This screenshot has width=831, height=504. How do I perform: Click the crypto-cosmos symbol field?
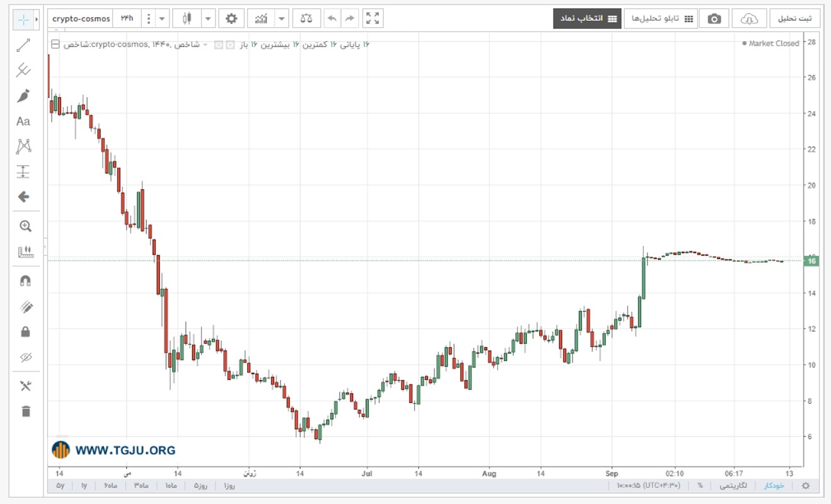81,19
